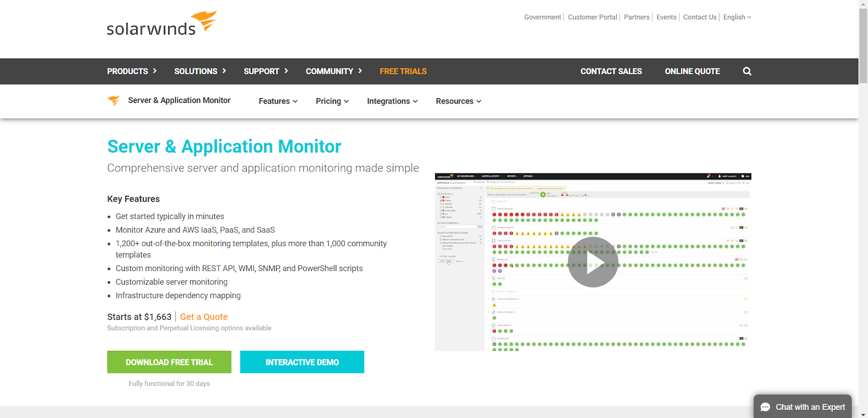This screenshot has width=868, height=418.
Task: Click 'Monitor Azure and AWS IaaS, PaaS, and SaaS' bullet
Action: point(195,230)
